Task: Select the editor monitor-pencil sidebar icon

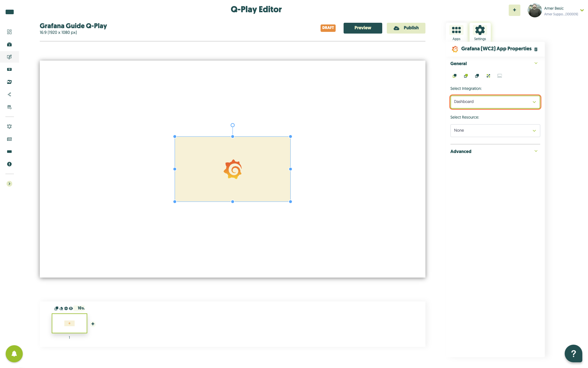Action: [x=9, y=57]
